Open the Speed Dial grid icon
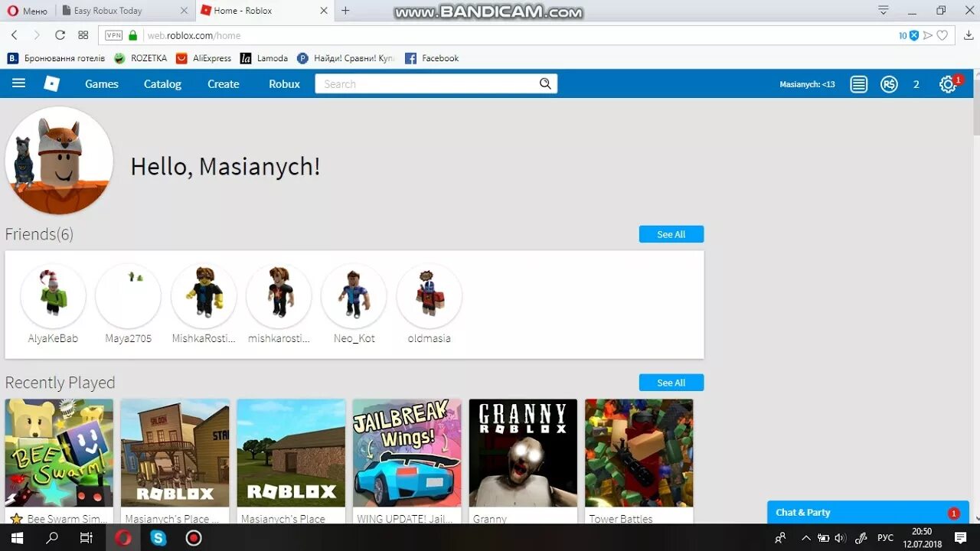Screen dimensions: 980x551 83,35
